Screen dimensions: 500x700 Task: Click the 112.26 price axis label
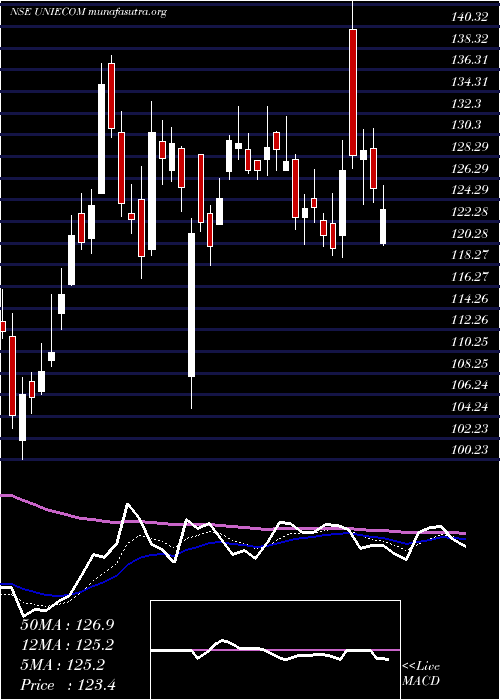click(469, 320)
